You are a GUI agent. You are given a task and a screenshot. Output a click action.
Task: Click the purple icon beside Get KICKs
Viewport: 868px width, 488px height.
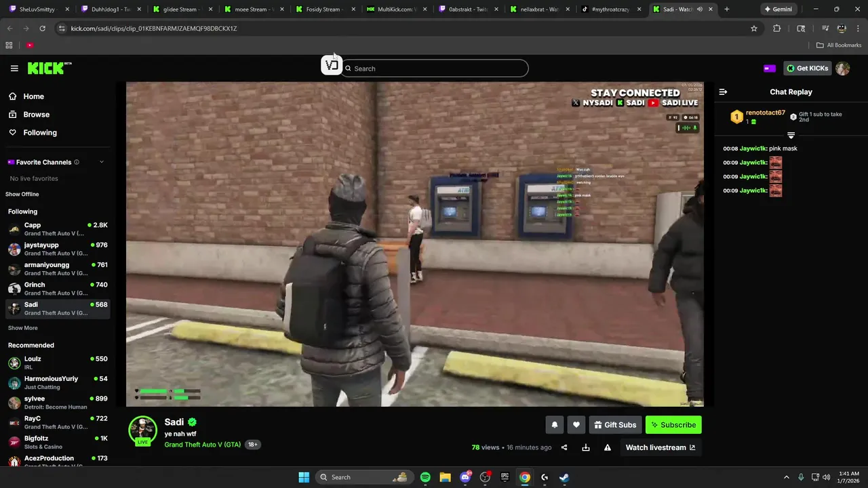(770, 68)
